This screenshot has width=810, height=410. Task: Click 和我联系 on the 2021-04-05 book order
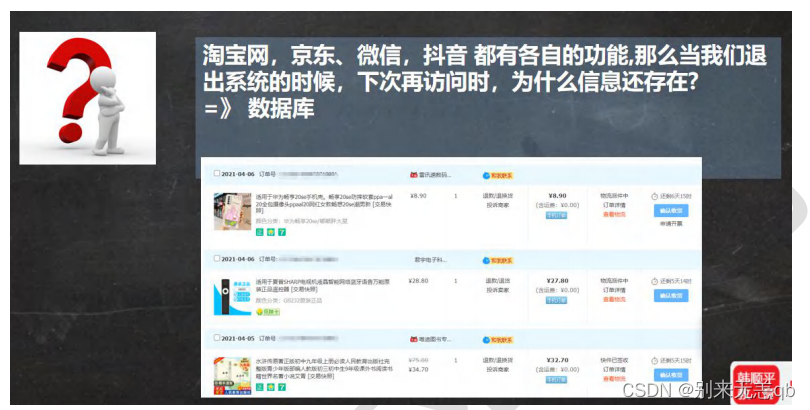[x=498, y=340]
